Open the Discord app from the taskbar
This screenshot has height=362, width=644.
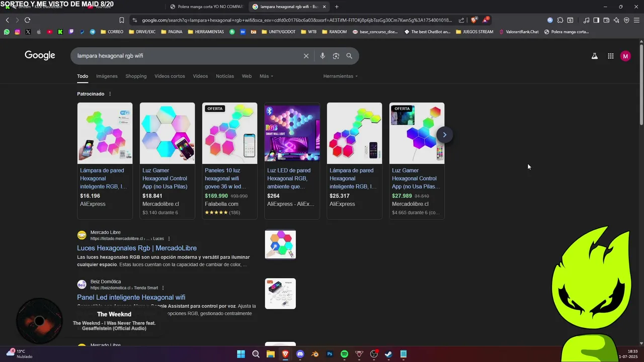(x=300, y=354)
